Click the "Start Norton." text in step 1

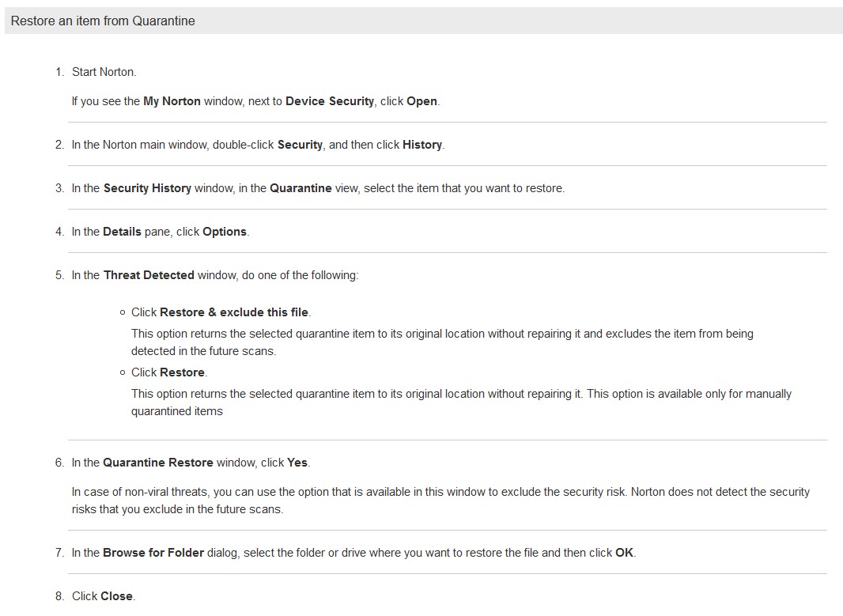click(104, 72)
